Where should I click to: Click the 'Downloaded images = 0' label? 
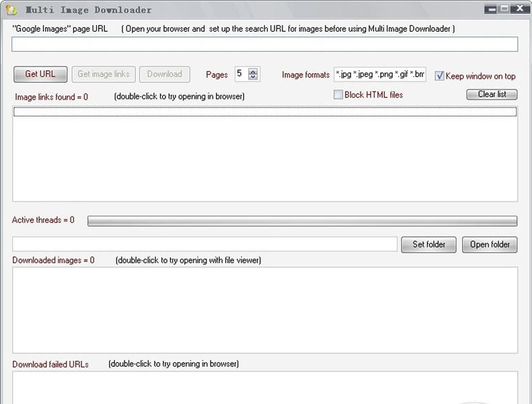coord(53,261)
